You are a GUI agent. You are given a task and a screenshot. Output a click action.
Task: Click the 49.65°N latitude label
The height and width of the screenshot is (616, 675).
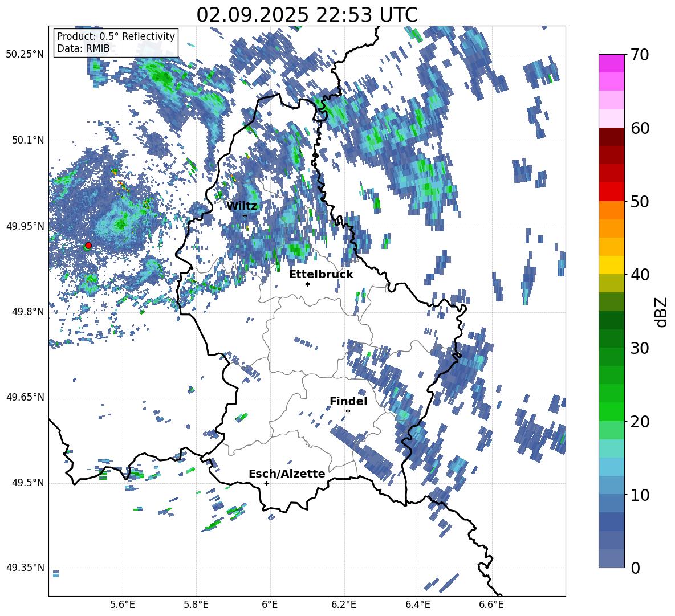25,397
